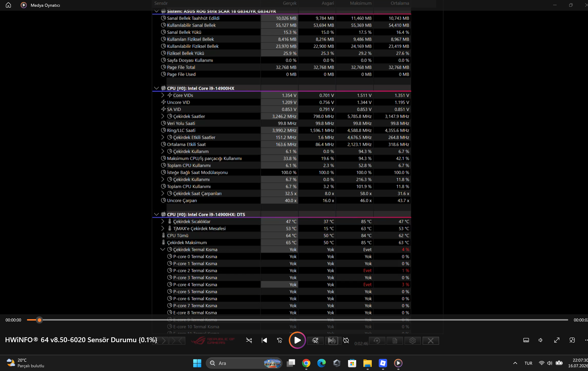Skip back 10 seconds
Image resolution: width=588 pixels, height=371 pixels.
coord(280,340)
